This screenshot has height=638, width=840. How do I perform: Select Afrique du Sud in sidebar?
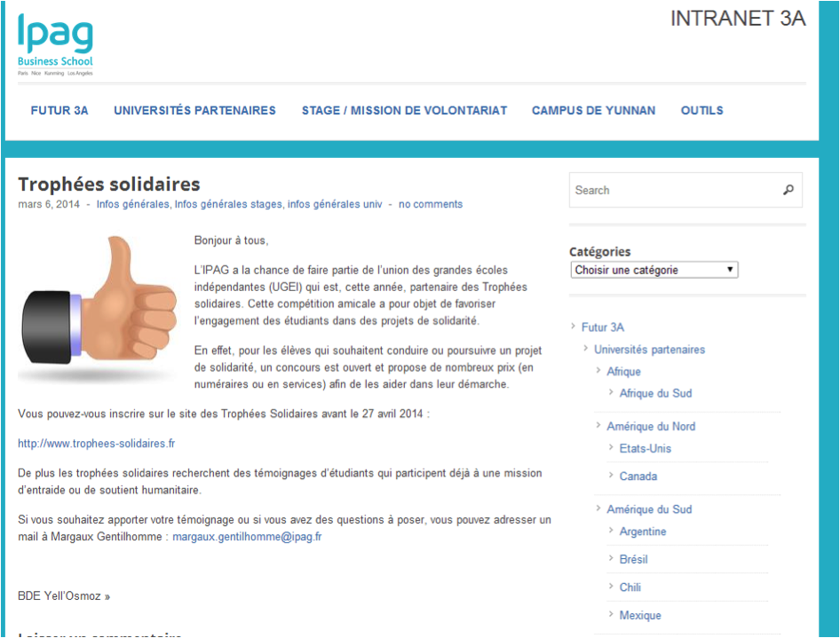[655, 393]
